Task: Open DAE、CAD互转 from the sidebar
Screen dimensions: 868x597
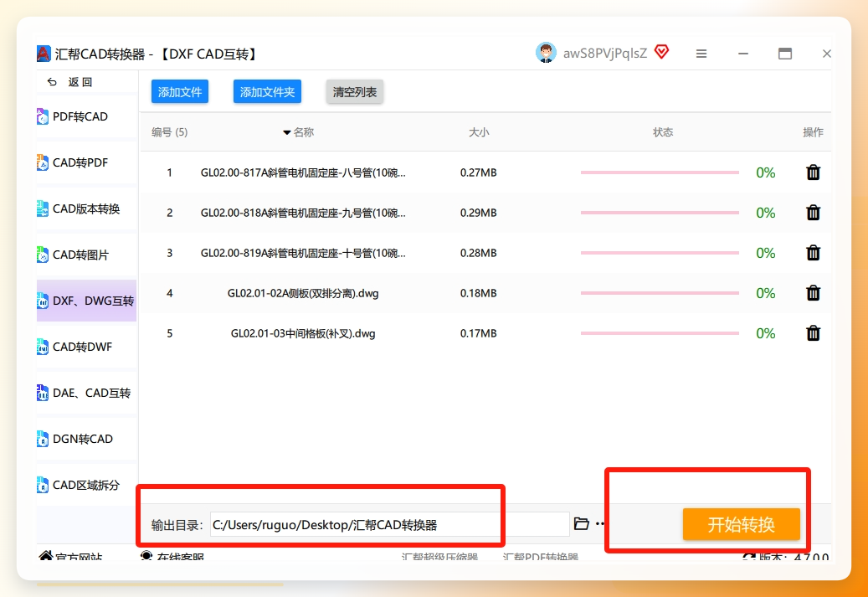Action: click(86, 393)
